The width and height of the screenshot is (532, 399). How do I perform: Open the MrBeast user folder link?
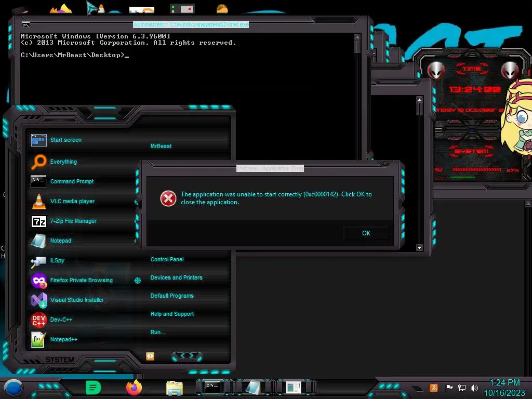(161, 146)
